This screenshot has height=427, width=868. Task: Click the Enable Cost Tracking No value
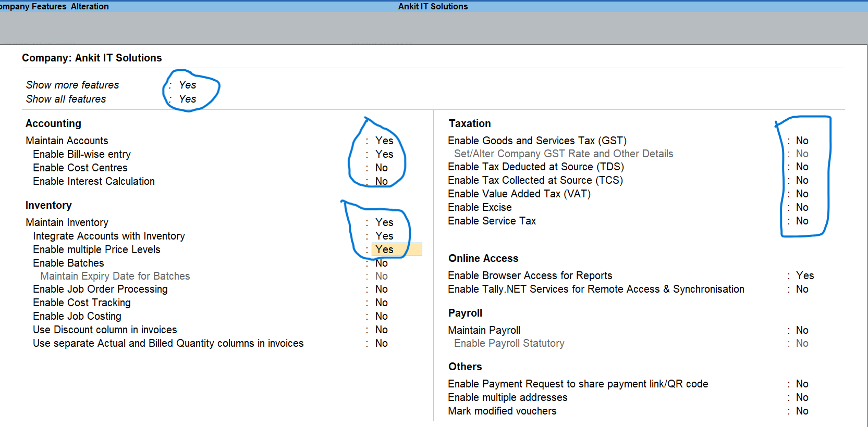pos(381,303)
